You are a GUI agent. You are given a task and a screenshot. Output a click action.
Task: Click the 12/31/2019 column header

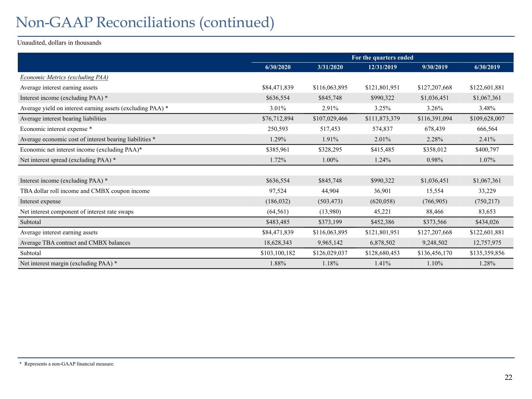coord(382,67)
